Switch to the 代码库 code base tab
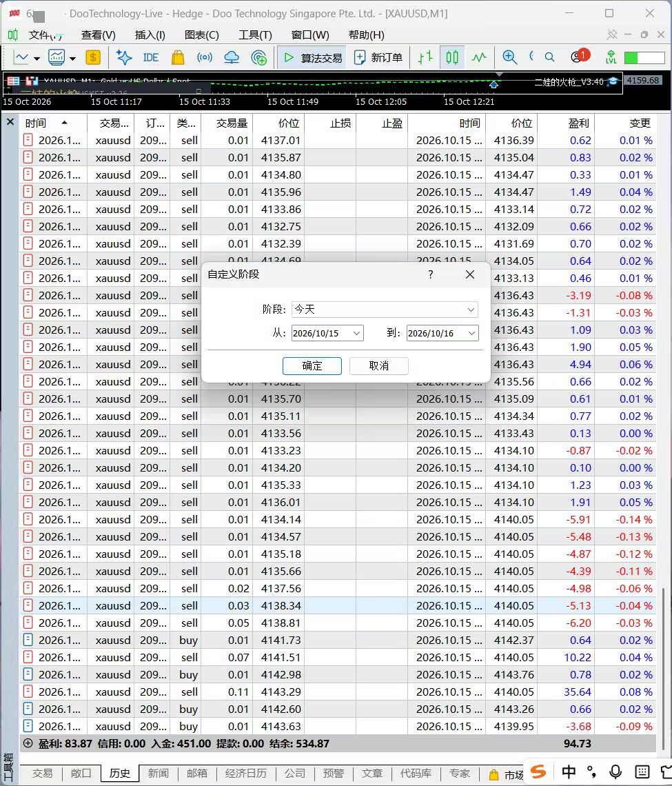This screenshot has width=672, height=786. [x=416, y=773]
